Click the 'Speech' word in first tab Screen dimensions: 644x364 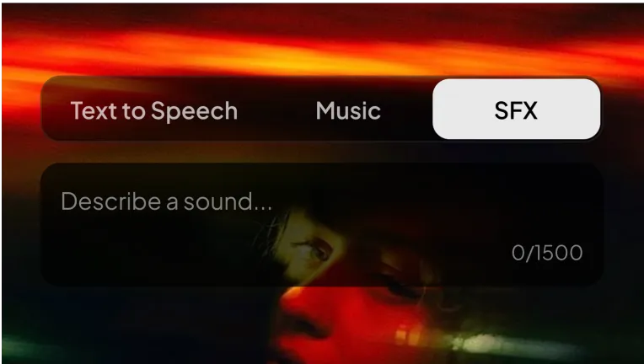point(194,110)
